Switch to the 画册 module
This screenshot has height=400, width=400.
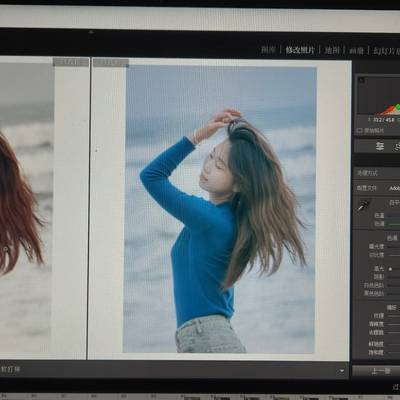pyautogui.click(x=356, y=51)
